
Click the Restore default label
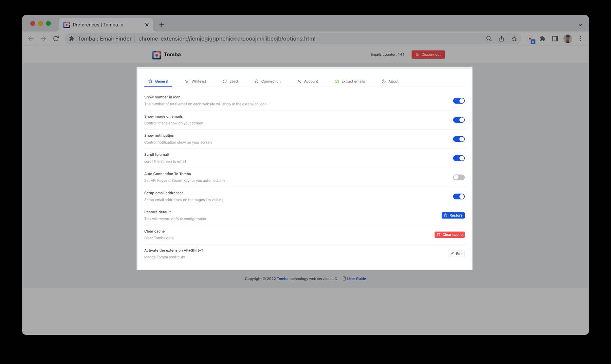pyautogui.click(x=158, y=212)
